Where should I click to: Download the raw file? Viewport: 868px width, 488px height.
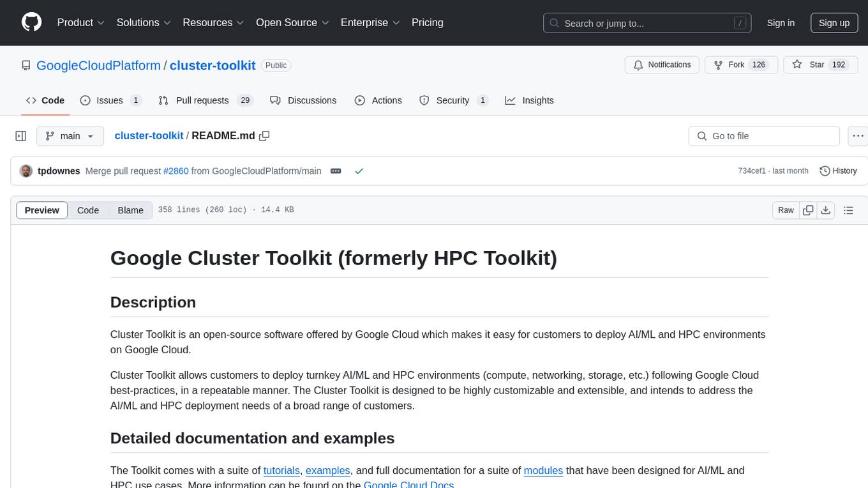click(x=826, y=210)
